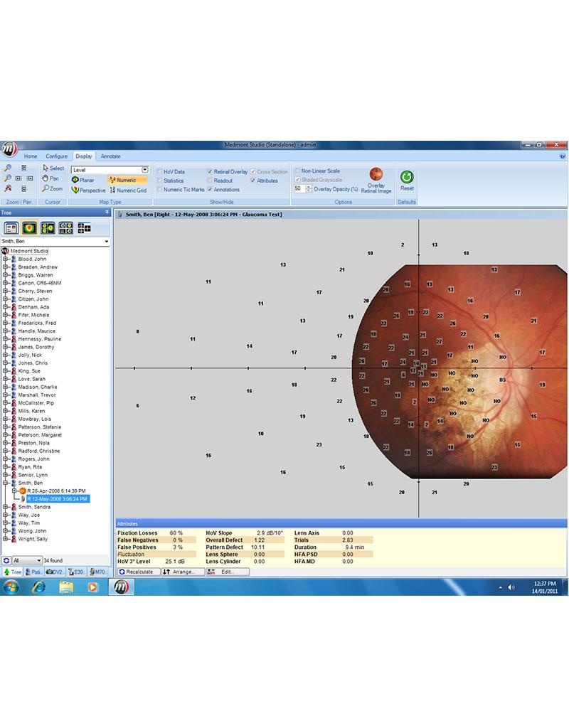The image size is (569, 728).
Task: Click the volume speaker tray icon
Action: pyautogui.click(x=511, y=587)
